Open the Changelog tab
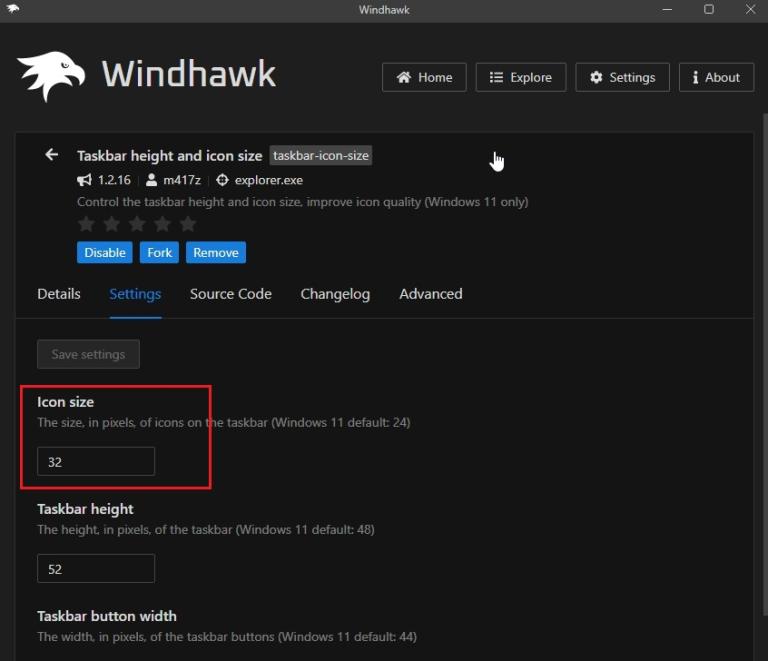The width and height of the screenshot is (768, 661). coord(335,294)
